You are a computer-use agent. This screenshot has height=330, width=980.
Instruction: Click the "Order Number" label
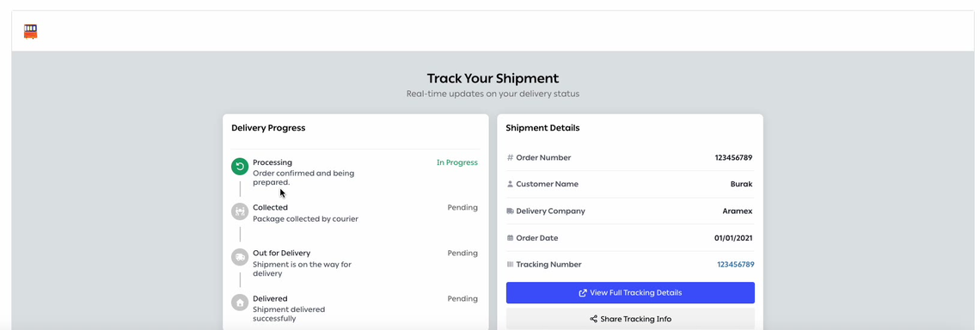(543, 157)
